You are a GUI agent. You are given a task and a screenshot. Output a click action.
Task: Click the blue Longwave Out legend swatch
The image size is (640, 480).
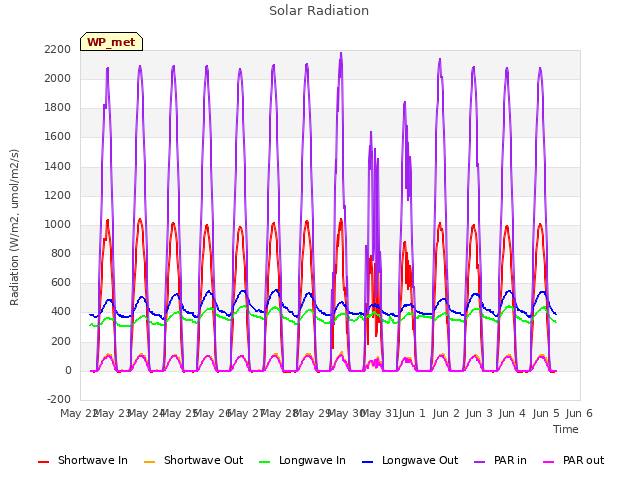point(368,462)
